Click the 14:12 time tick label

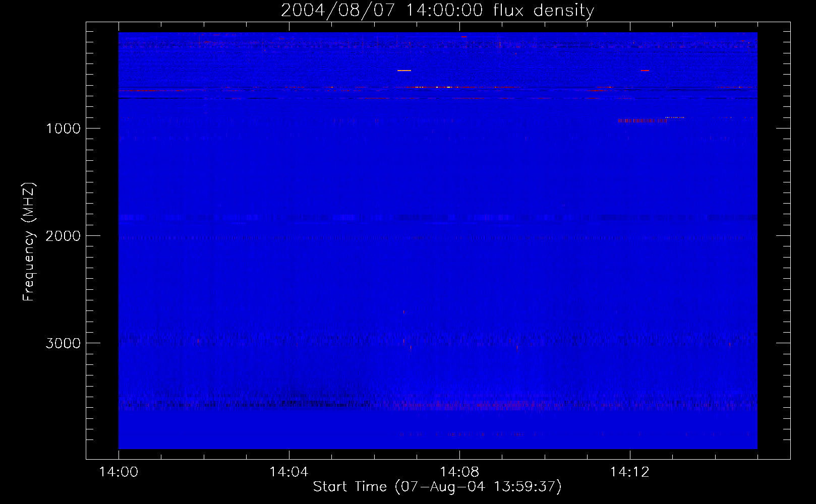pyautogui.click(x=629, y=472)
